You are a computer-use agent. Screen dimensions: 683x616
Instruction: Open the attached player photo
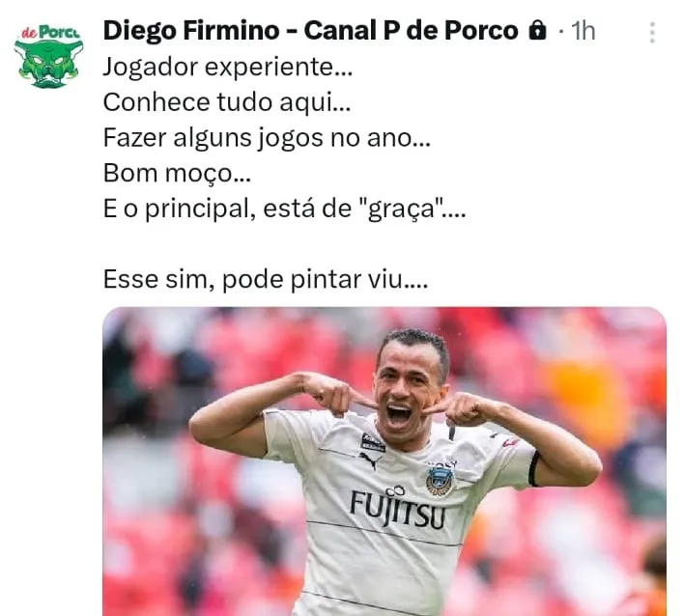(384, 461)
